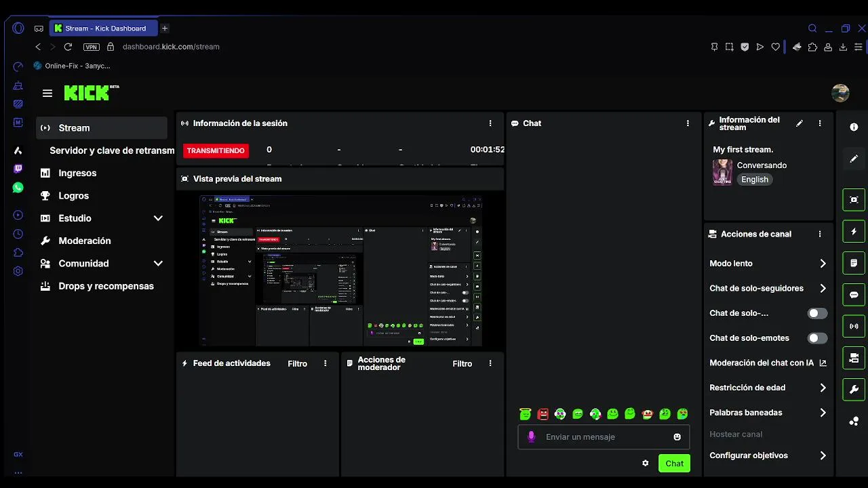Viewport: 868px width, 488px height.
Task: Add page to bookmarks heart icon
Action: [776, 47]
